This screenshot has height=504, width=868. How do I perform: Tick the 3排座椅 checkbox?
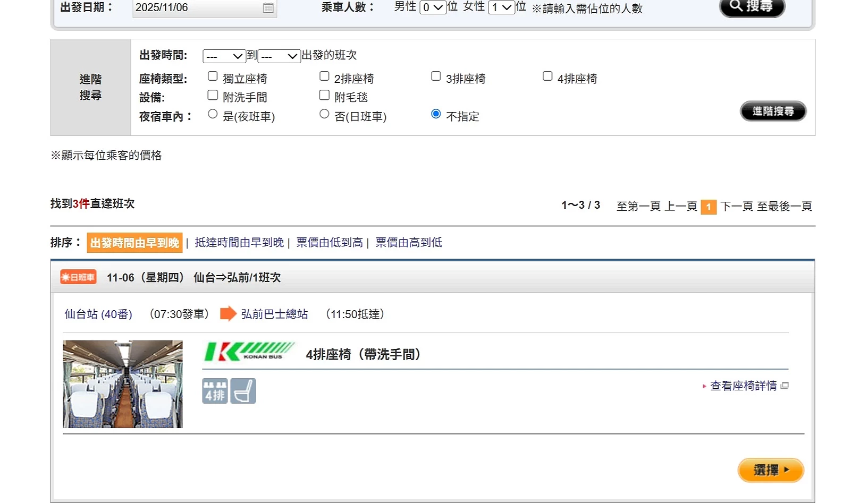[x=436, y=76]
